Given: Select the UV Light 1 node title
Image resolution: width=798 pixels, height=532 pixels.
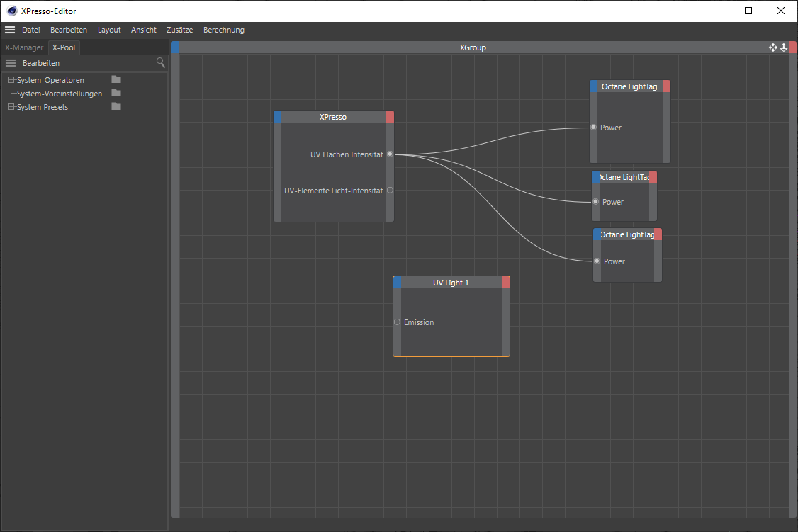Looking at the screenshot, I should tap(451, 283).
